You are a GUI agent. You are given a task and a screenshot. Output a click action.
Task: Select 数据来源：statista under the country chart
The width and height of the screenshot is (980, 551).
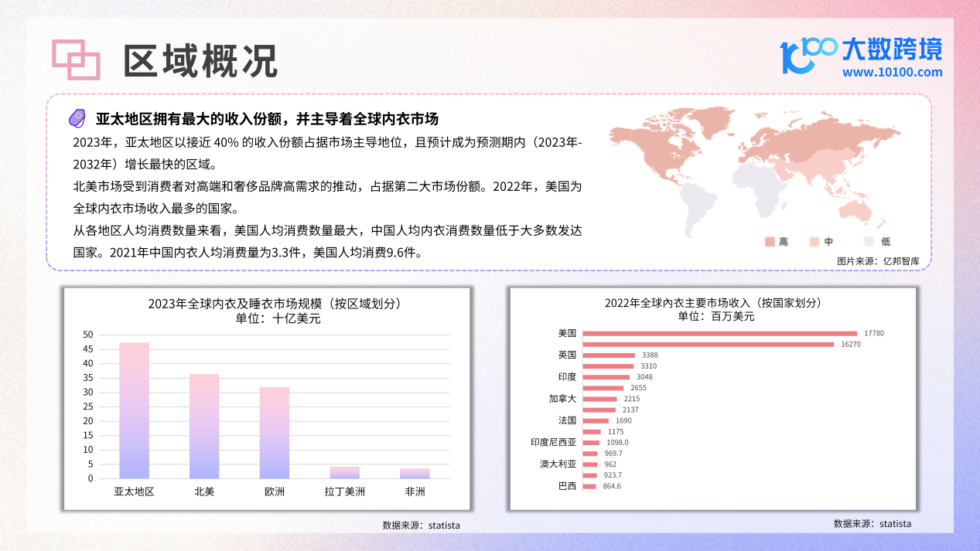tap(872, 524)
